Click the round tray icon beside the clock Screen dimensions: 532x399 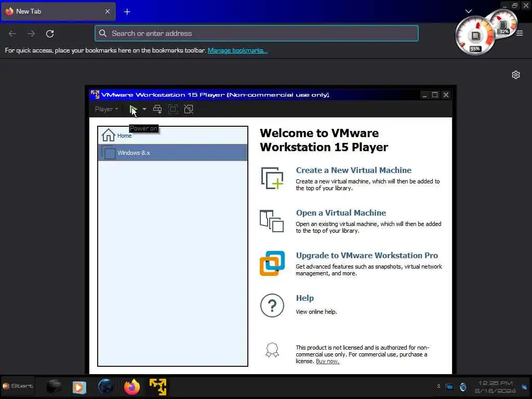(463, 387)
